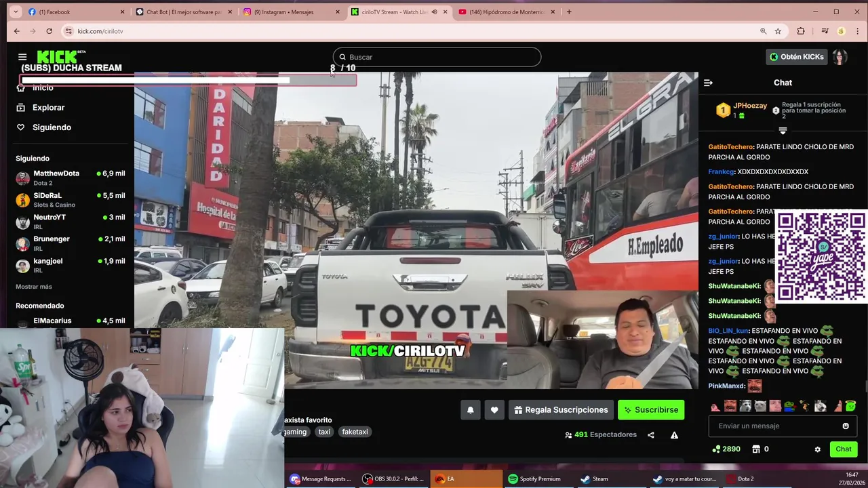Send message with the Chat button

(844, 449)
